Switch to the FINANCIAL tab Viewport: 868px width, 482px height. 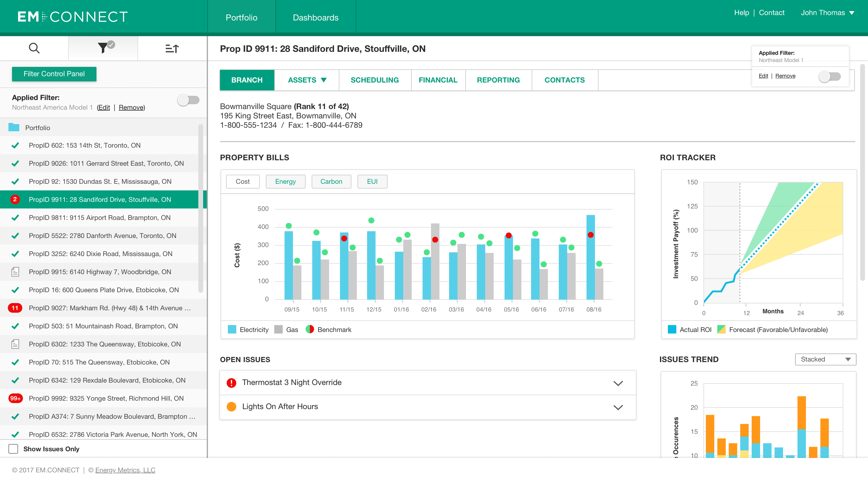[438, 80]
